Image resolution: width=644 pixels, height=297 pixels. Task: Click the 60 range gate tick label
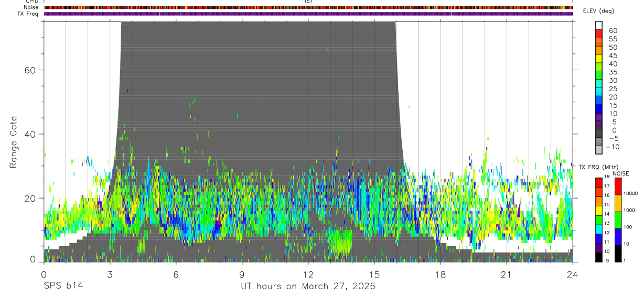29,70
